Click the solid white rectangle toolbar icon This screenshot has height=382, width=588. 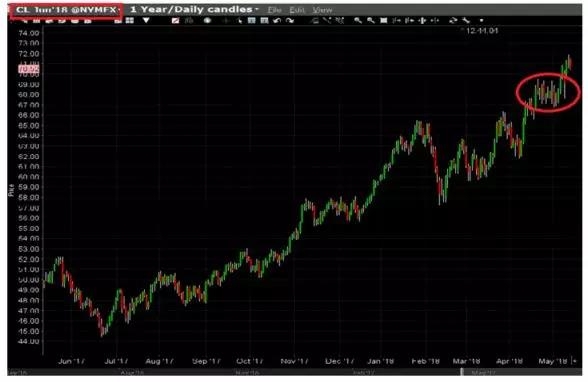point(384,21)
